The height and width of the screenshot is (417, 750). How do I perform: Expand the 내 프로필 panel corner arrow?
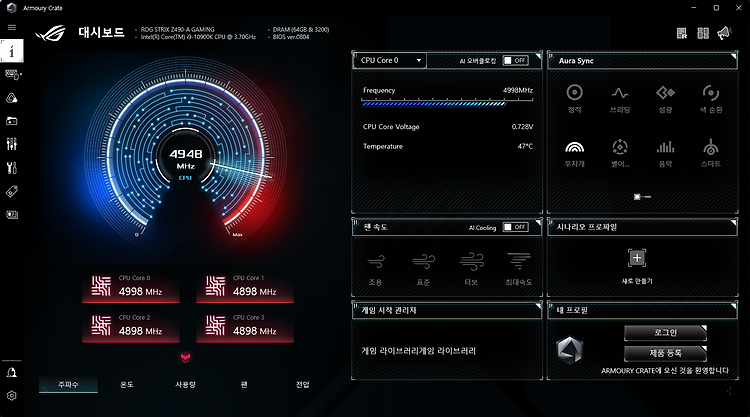click(x=734, y=306)
